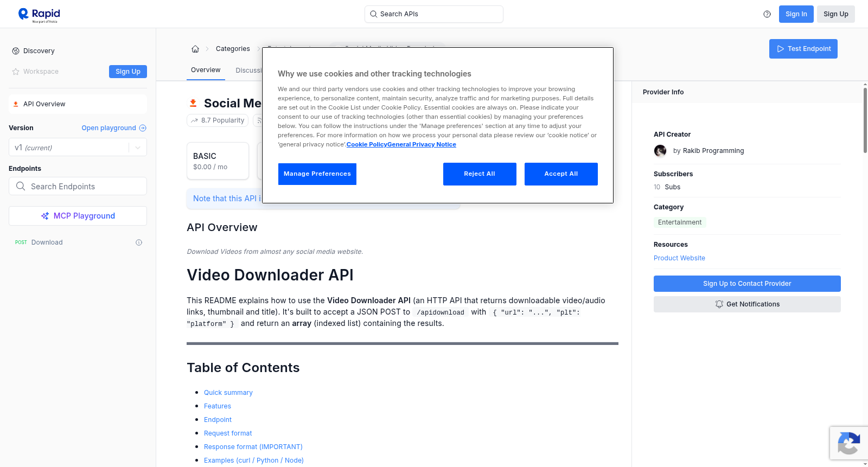Open Quick summary contents link
This screenshot has width=868, height=467.
point(228,393)
